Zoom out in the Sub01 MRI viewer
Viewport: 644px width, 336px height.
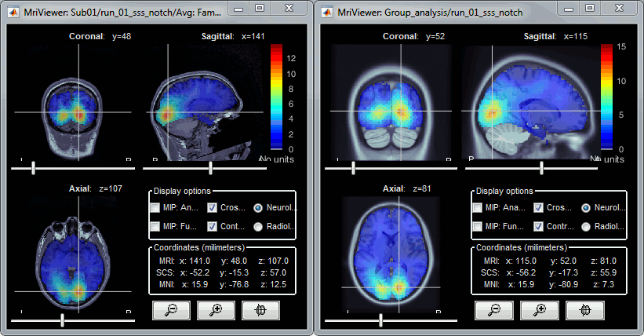(171, 310)
